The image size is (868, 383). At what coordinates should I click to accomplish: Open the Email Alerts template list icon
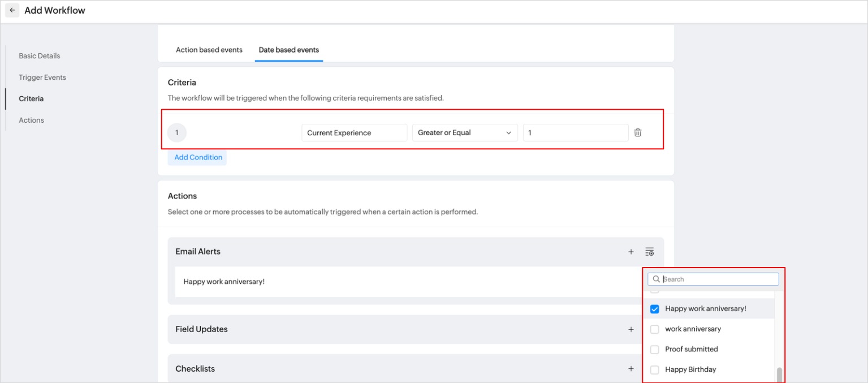[649, 252]
